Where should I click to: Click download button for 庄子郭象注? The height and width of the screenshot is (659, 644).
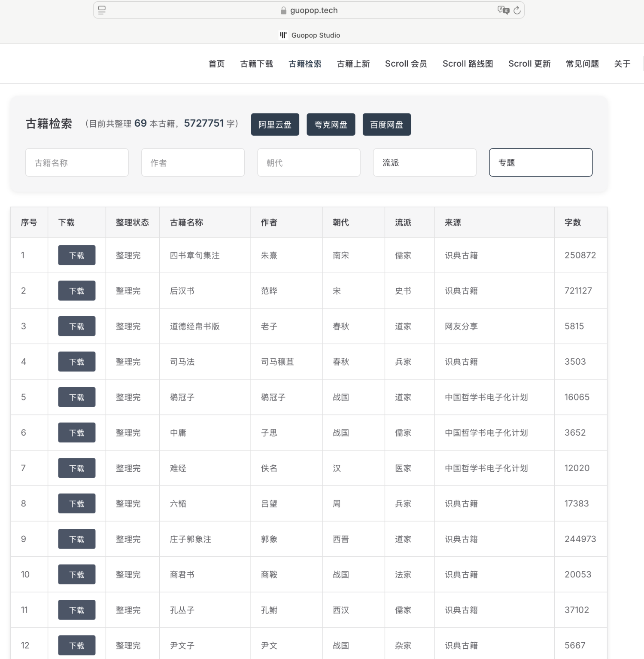pos(76,539)
